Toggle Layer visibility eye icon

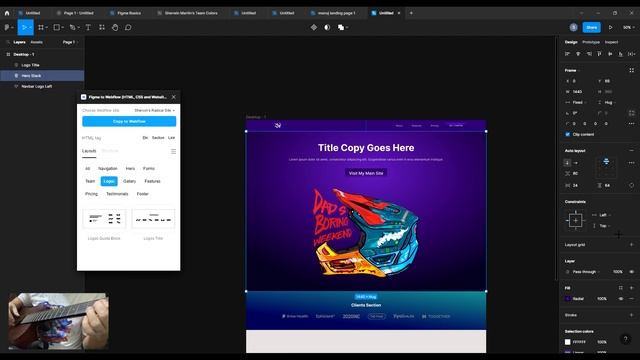pyautogui.click(x=631, y=271)
